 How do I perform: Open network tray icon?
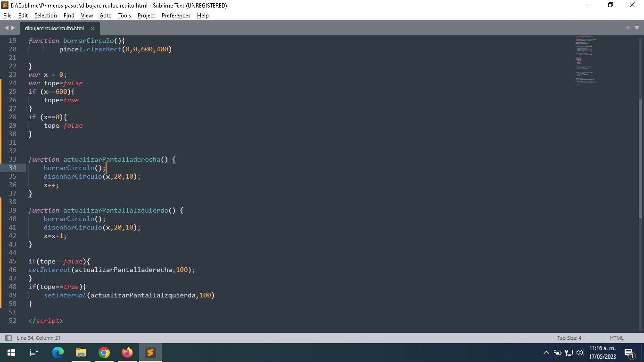(x=569, y=353)
